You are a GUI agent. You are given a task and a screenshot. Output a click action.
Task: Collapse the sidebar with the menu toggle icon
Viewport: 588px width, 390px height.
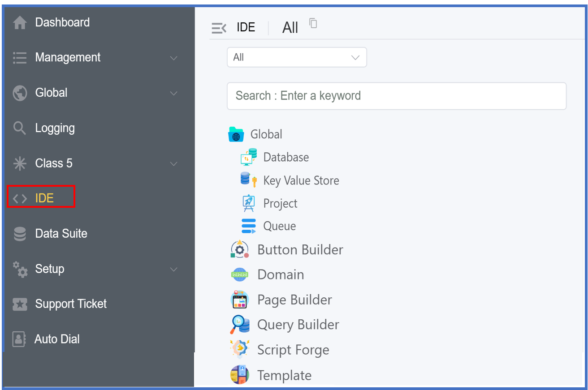(219, 28)
